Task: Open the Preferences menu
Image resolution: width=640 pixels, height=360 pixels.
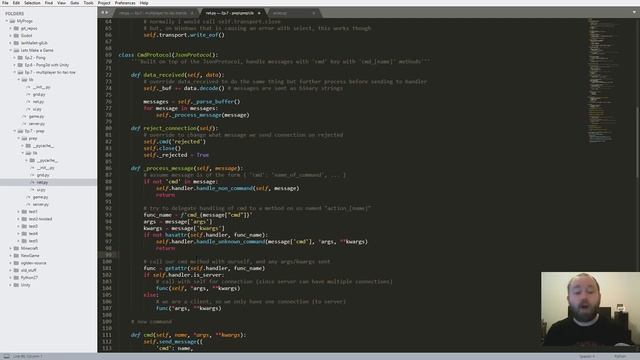Action: coord(125,3)
